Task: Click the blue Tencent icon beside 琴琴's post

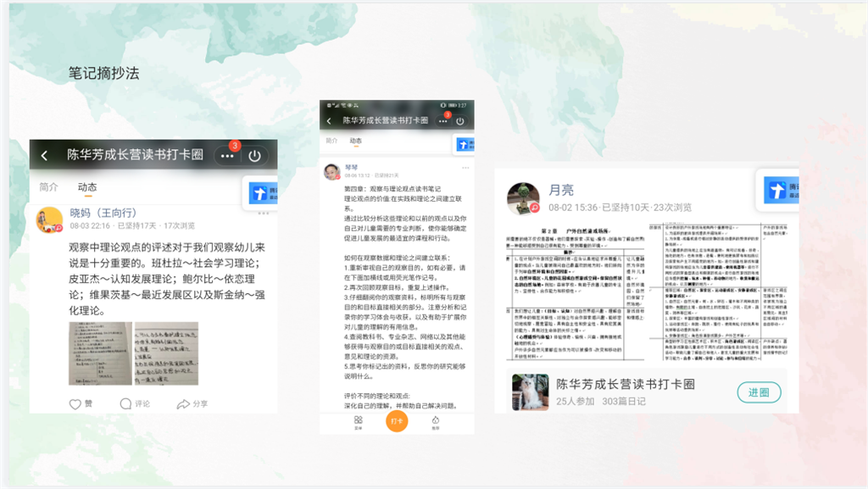Action: 465,144
